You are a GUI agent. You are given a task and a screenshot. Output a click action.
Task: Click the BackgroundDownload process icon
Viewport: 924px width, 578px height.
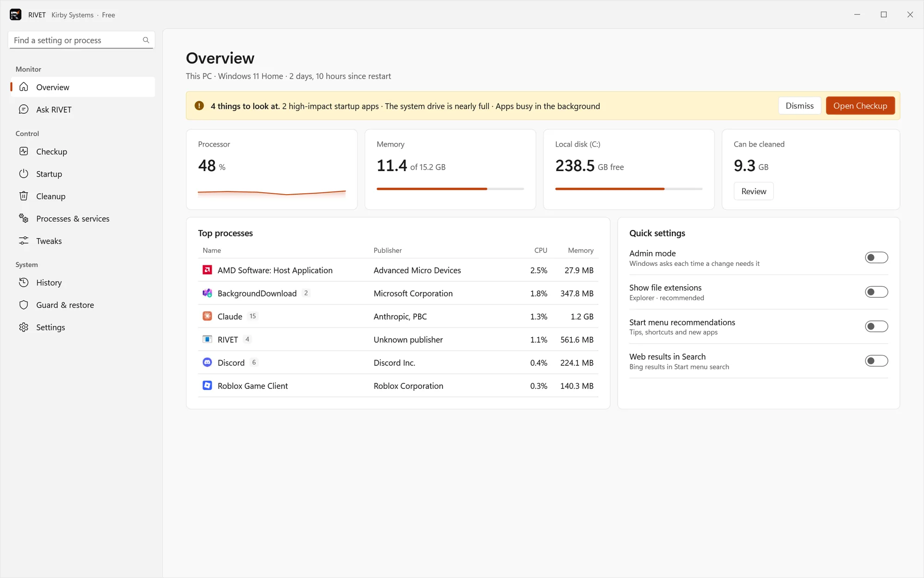pos(207,293)
